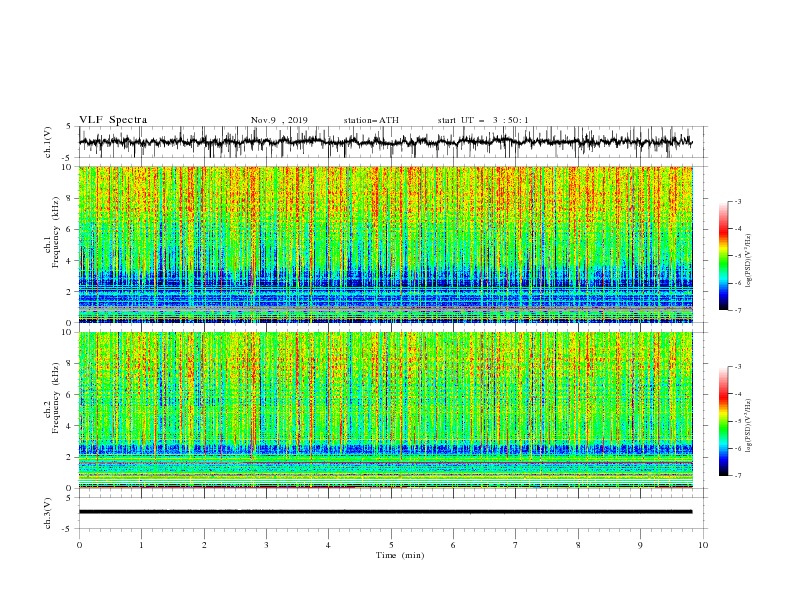The image size is (792, 612).
Task: Click time axis tick label '10'
Action: [x=703, y=545]
